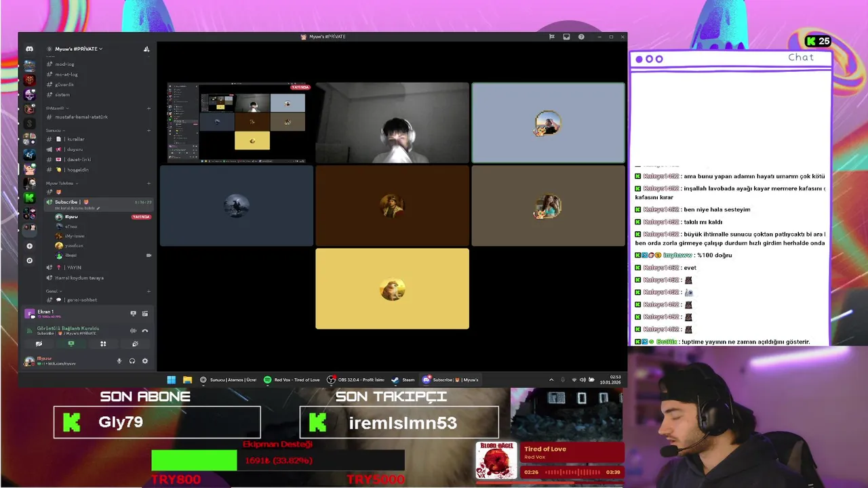Select user iMyHaww in voice channel list
868x488 pixels.
103,236
